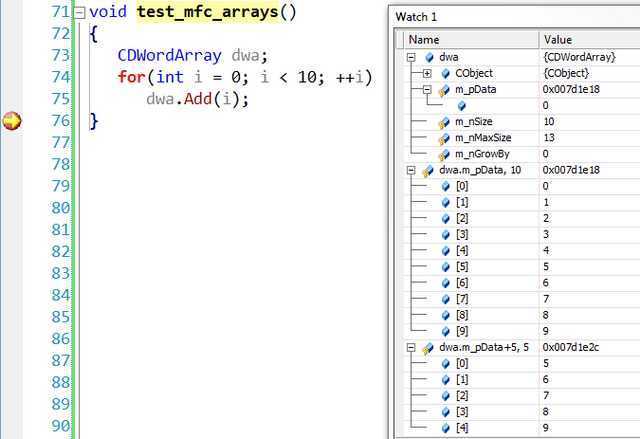Click line number 90 in the gutter

tap(60, 426)
